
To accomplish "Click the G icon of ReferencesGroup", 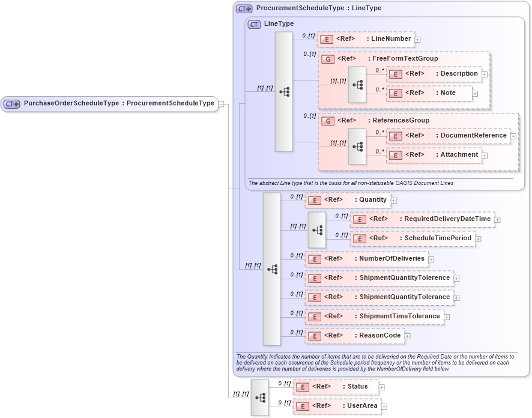I will [x=328, y=121].
